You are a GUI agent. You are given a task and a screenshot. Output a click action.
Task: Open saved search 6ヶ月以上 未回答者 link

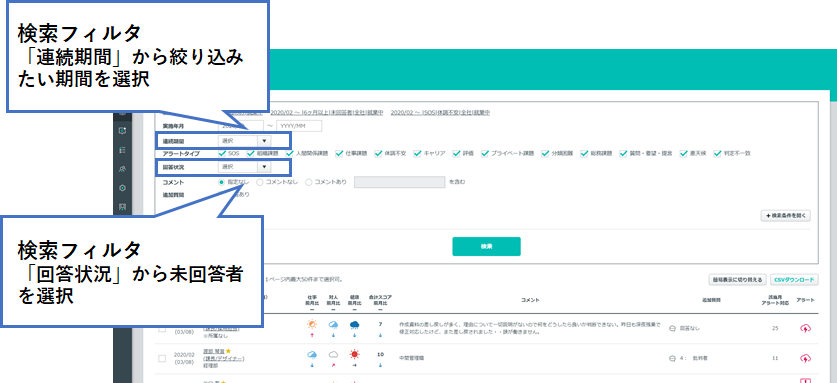pyautogui.click(x=327, y=113)
